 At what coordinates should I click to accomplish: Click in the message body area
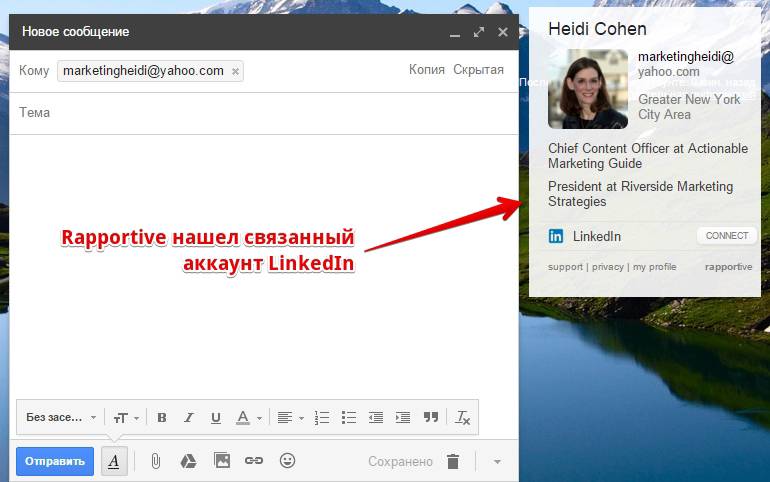point(264,265)
